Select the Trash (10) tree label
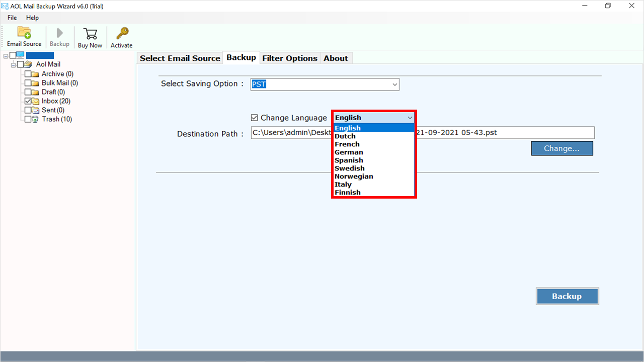 click(x=57, y=119)
